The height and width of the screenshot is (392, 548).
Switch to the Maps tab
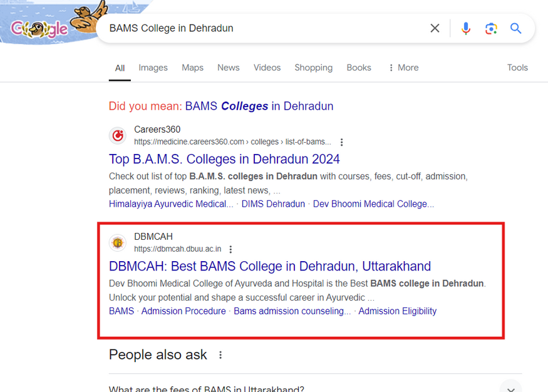tap(192, 68)
